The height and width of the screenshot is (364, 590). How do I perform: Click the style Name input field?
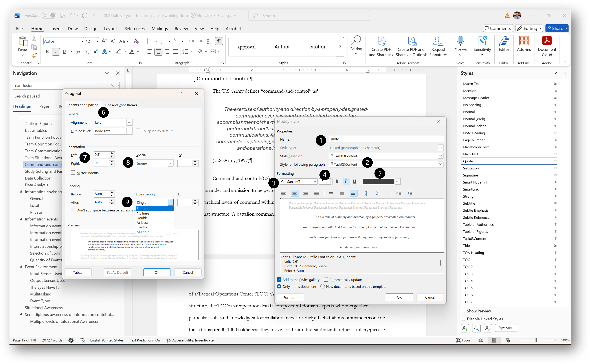click(x=386, y=139)
